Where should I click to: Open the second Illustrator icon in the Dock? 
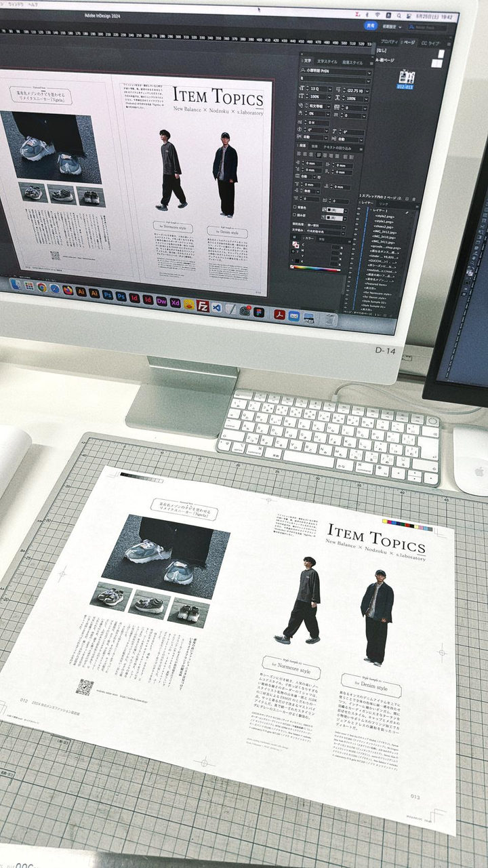[94, 293]
